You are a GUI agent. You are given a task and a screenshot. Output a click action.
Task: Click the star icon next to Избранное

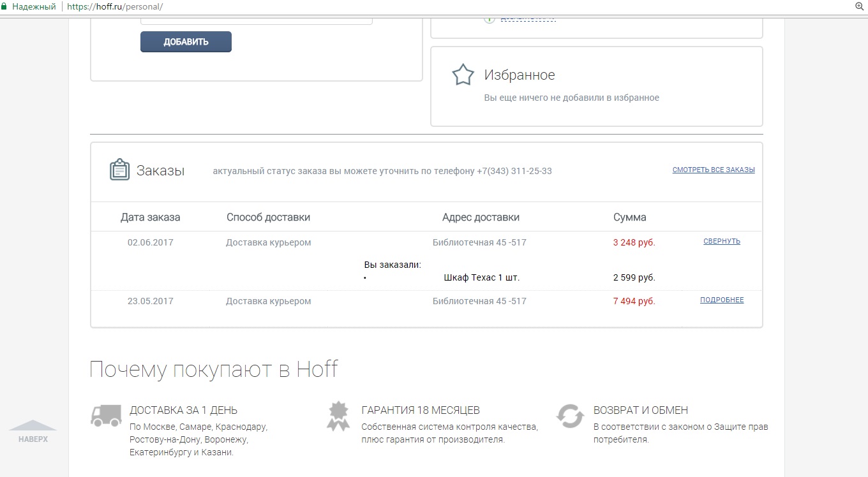click(463, 75)
